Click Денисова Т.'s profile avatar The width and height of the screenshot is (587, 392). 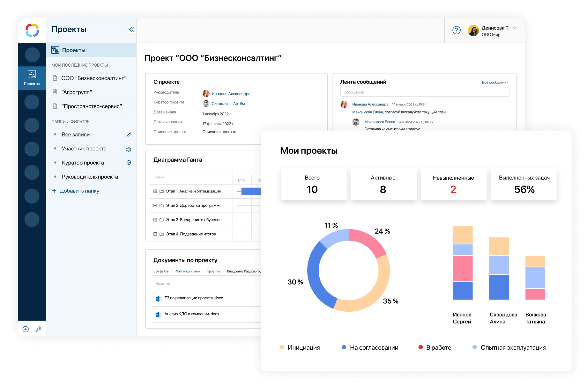(473, 30)
